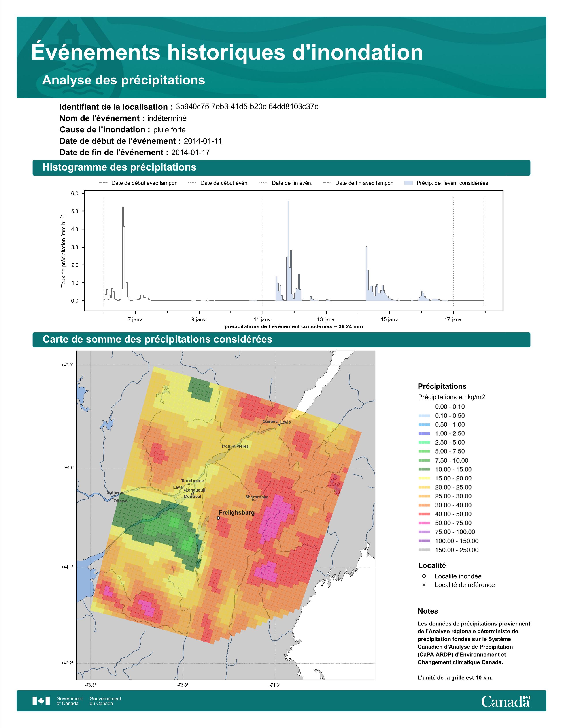Click the Sherbrooke label on map

pyautogui.click(x=257, y=497)
